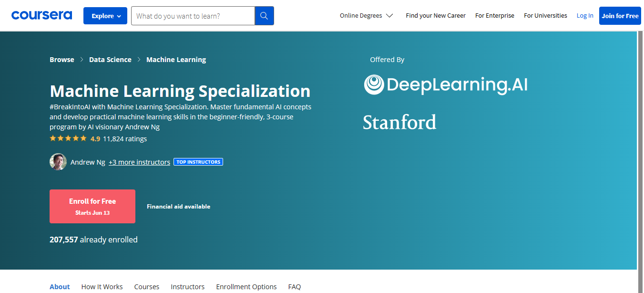The width and height of the screenshot is (644, 293).
Task: Expand the Online Degrees dropdown
Action: pyautogui.click(x=366, y=16)
